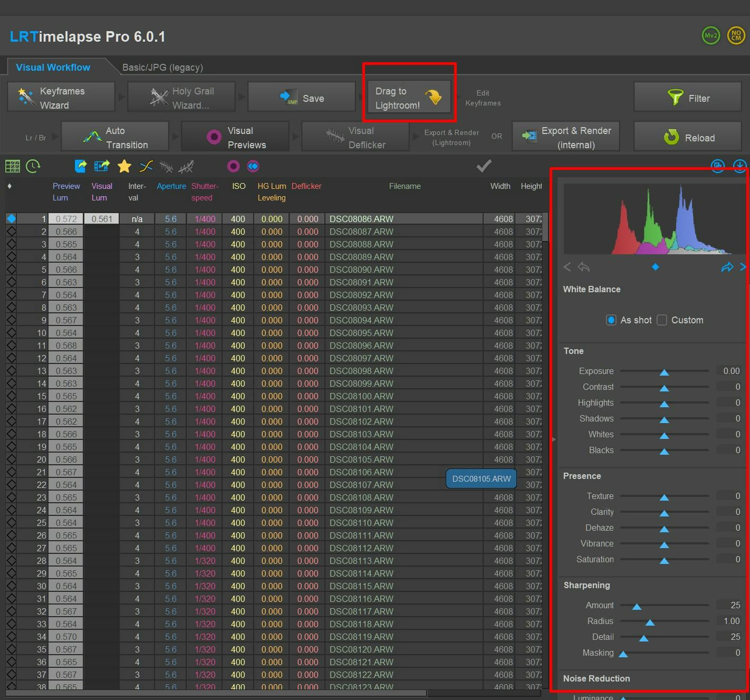The width and height of the screenshot is (750, 700).
Task: Click the blue filmstrip export icon
Action: (x=102, y=167)
